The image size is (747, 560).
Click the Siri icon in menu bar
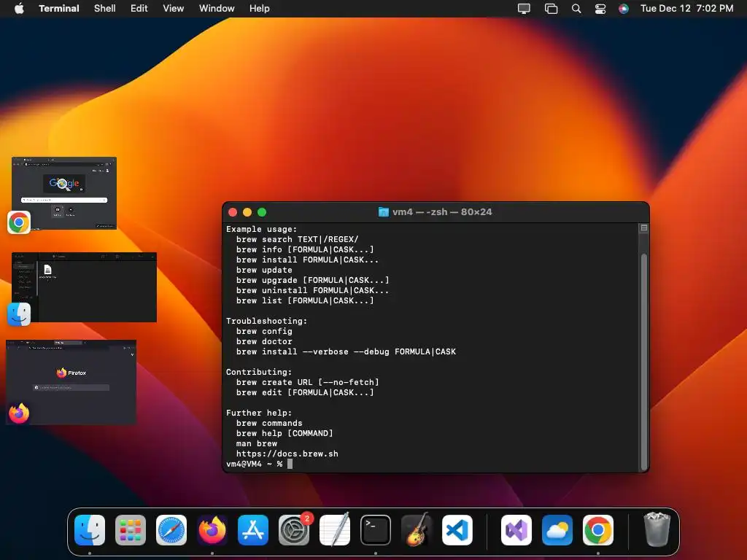624,9
